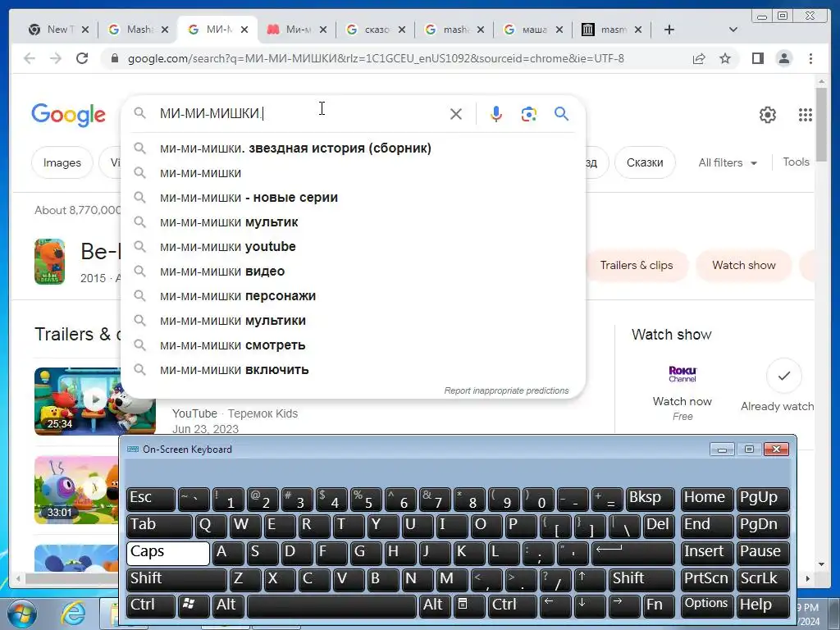Toggle the left Shift key
Image resolution: width=840 pixels, height=630 pixels.
click(177, 579)
